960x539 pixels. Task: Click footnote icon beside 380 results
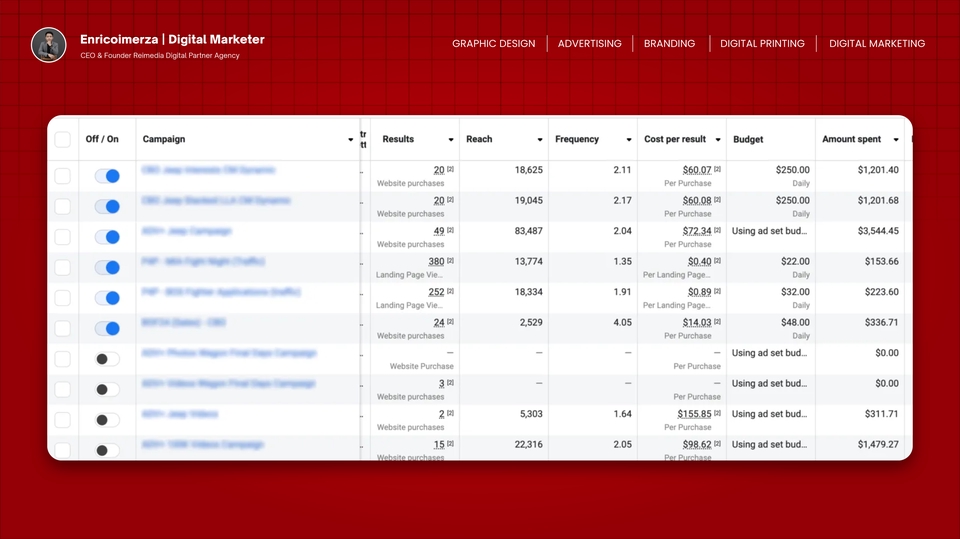pos(451,261)
